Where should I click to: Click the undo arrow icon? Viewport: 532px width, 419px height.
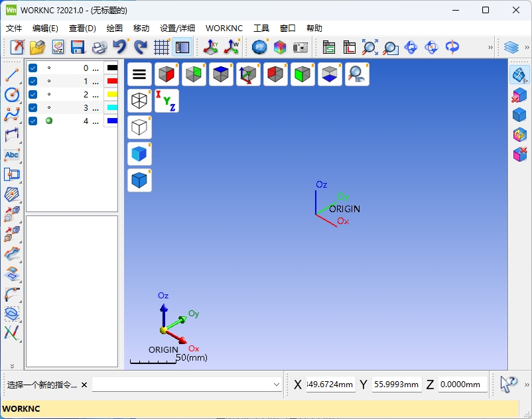pos(119,47)
